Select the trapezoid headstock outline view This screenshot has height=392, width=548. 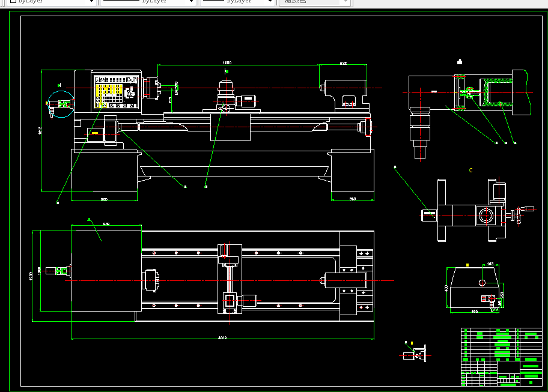[x=475, y=288]
